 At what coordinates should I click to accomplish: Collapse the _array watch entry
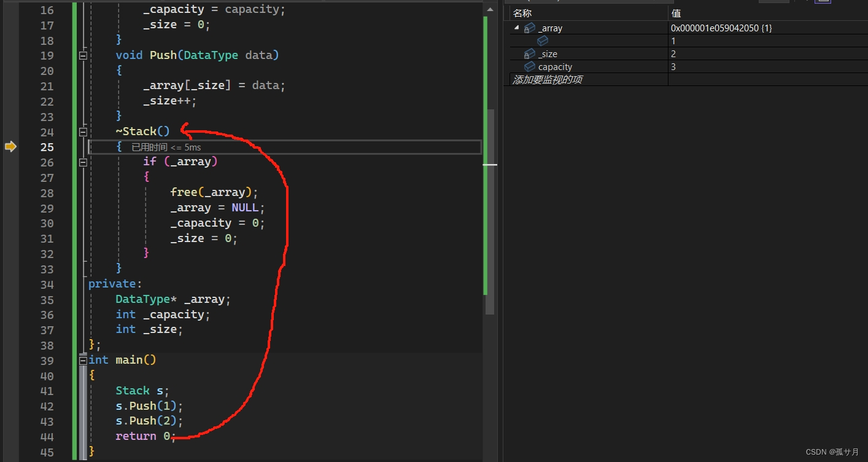tap(516, 28)
